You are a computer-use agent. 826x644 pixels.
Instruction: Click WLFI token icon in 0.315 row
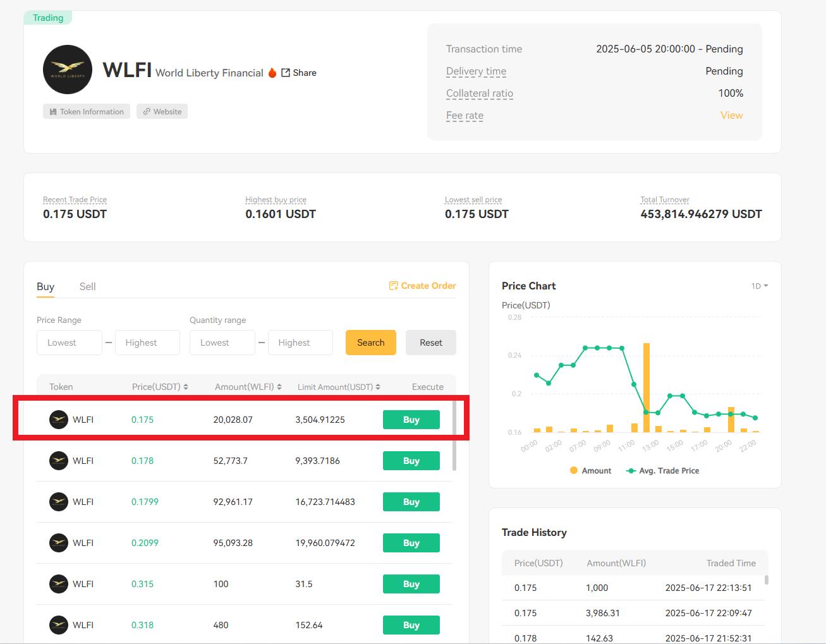point(59,584)
